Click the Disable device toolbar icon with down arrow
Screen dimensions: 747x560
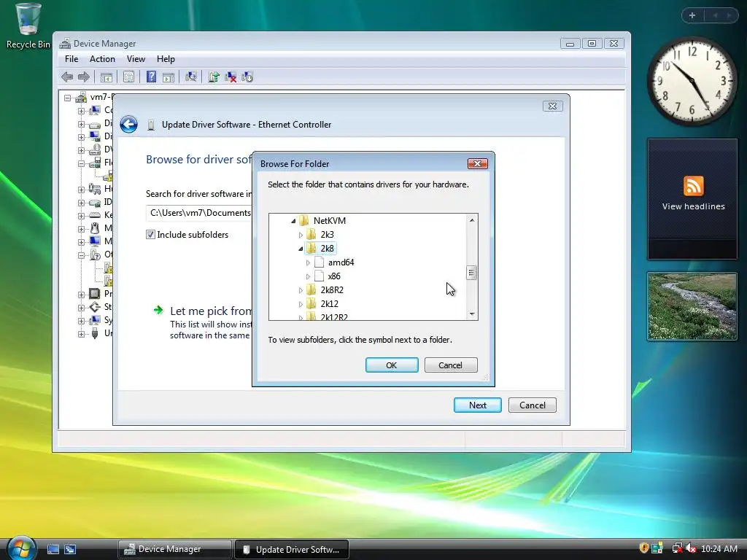[247, 77]
